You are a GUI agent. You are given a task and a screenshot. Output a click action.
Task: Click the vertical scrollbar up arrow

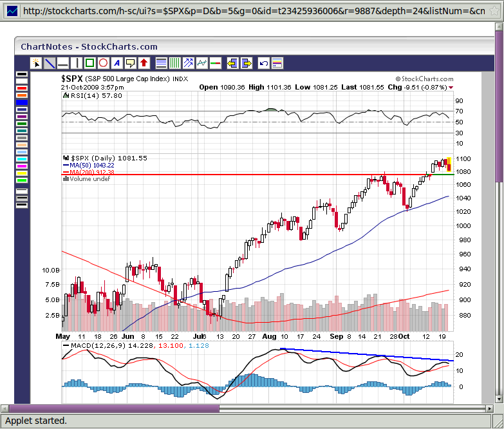coord(499,26)
